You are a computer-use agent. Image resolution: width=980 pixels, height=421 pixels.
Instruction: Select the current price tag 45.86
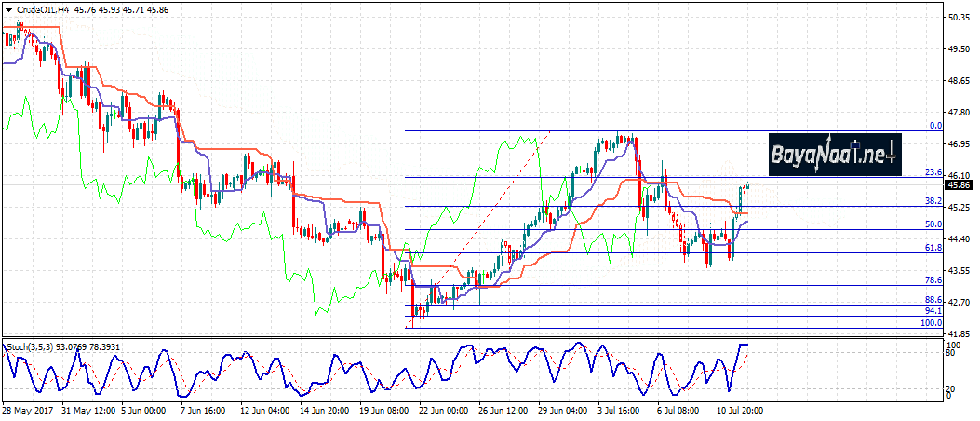(x=959, y=185)
